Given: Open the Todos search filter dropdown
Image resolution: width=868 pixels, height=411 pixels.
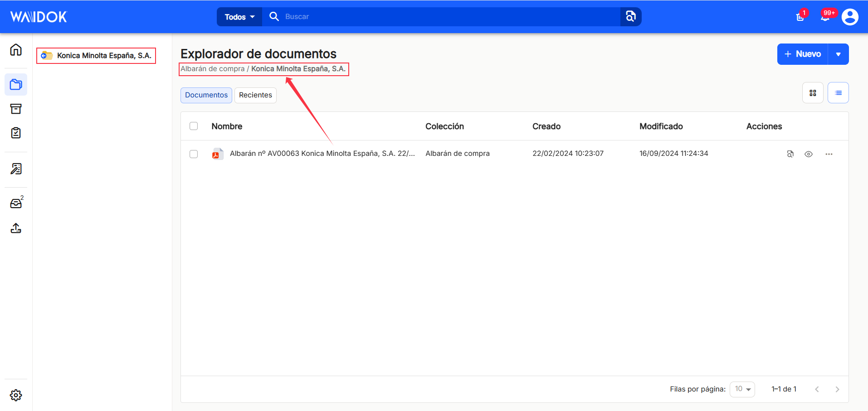Looking at the screenshot, I should 239,17.
